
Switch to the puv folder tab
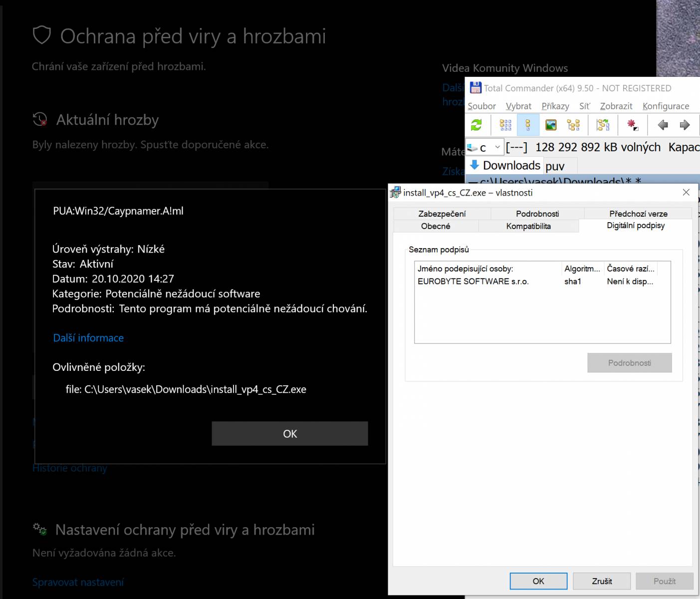(560, 166)
